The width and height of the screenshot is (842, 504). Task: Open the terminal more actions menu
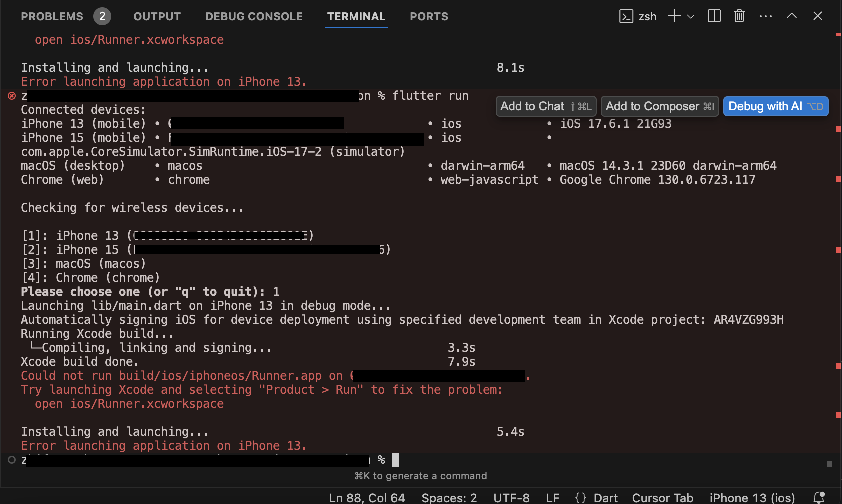(x=766, y=16)
